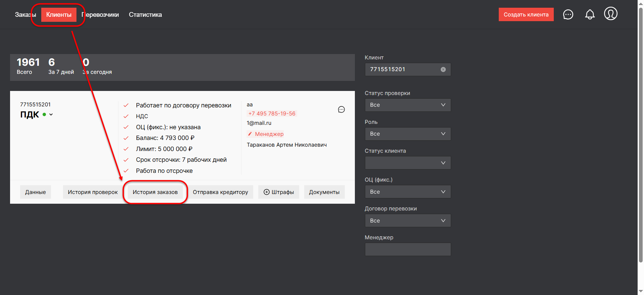This screenshot has width=644, height=295.
Task: Open the user profile avatar icon
Action: coord(610,14)
